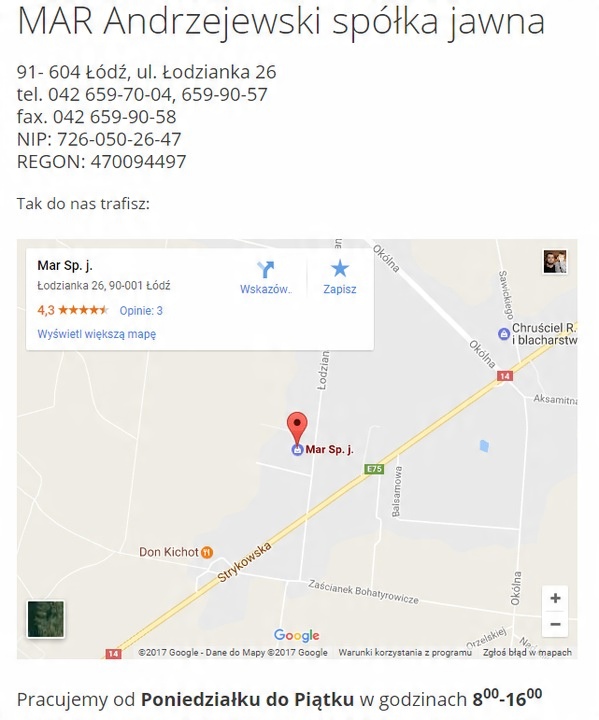The height and width of the screenshot is (720, 599).
Task: Click the red Mar Sp. j. map pin
Action: [x=297, y=428]
